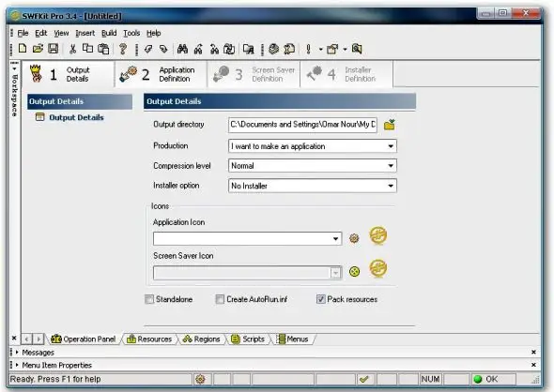Image resolution: width=554 pixels, height=392 pixels.
Task: Switch to the Menus tab
Action: tap(293, 339)
